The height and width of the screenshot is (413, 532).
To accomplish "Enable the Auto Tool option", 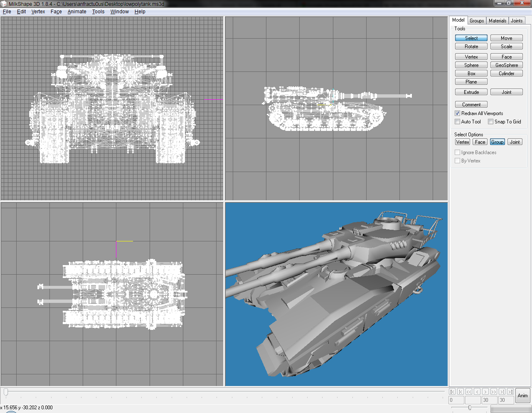I will (x=457, y=121).
